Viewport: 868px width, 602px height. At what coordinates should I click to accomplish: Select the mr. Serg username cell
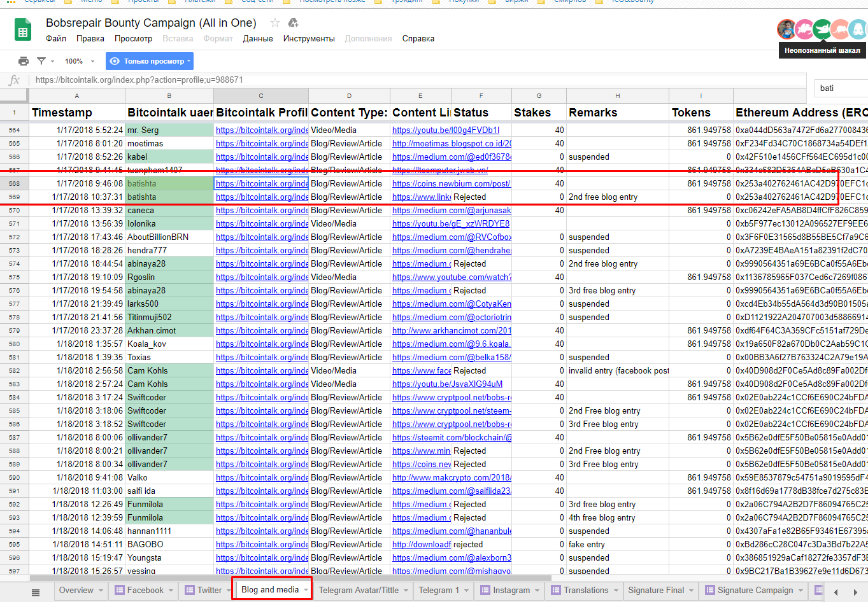(169, 130)
